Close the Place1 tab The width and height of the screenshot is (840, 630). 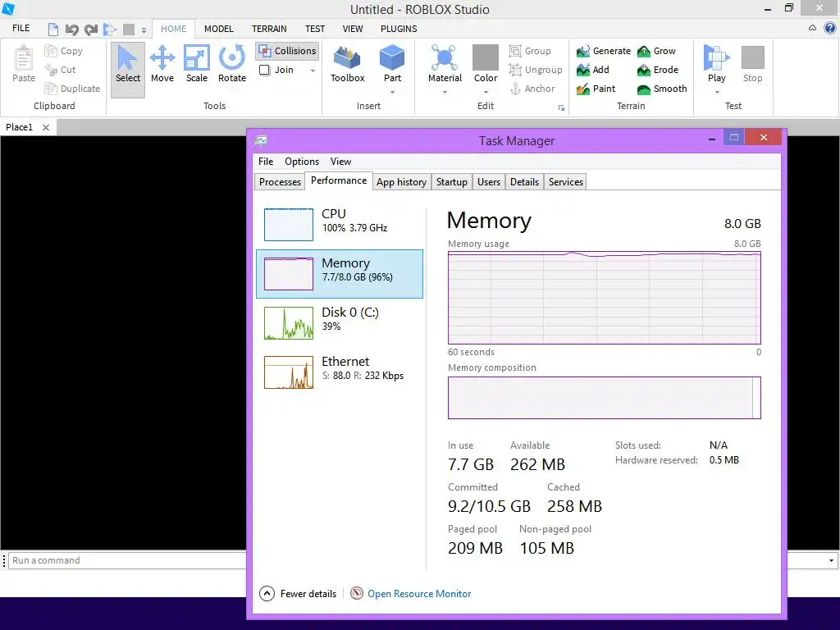pos(46,127)
